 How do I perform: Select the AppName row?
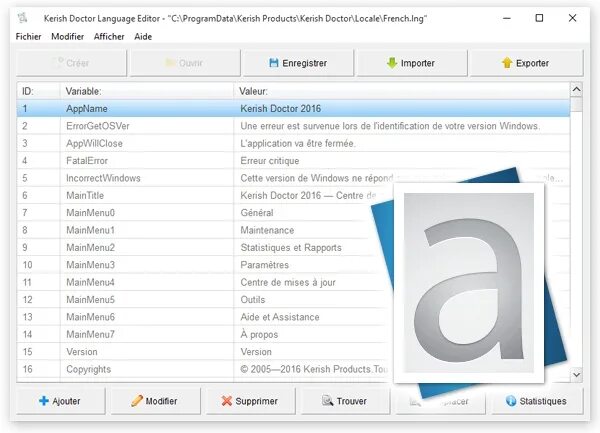pos(293,109)
